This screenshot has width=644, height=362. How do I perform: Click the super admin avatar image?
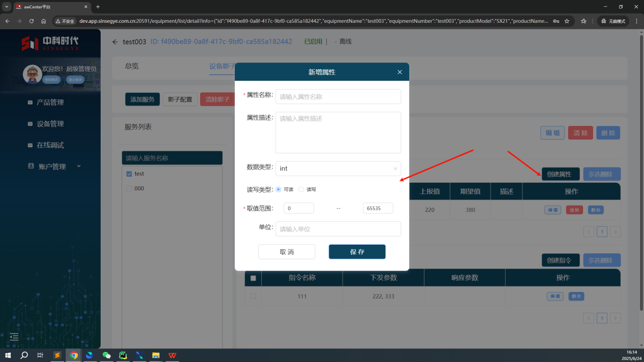point(32,74)
